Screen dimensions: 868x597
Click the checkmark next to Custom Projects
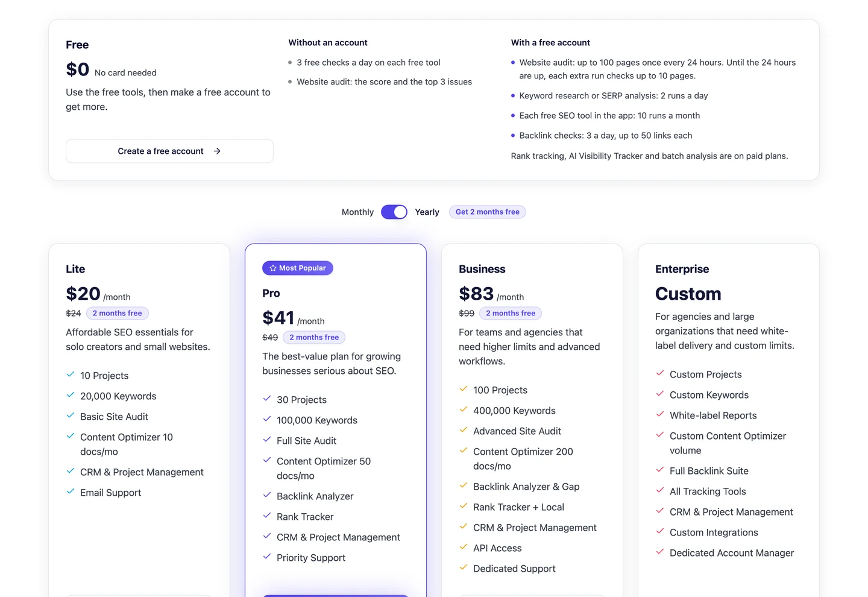pyautogui.click(x=660, y=374)
